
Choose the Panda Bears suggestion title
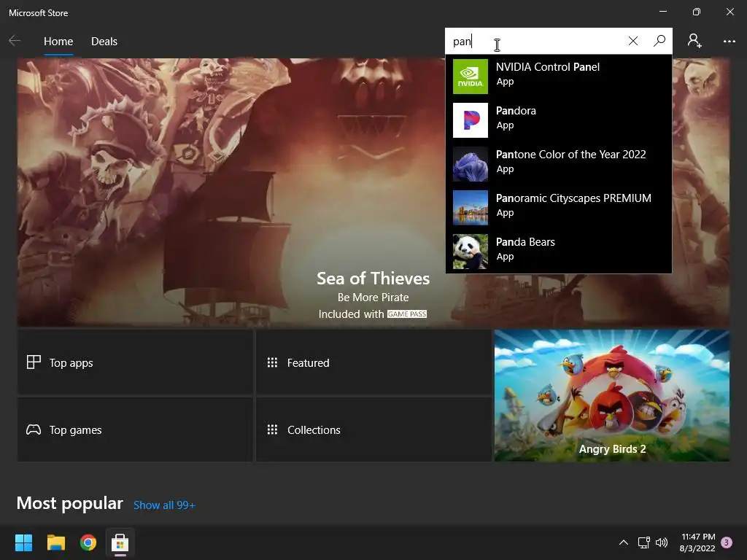click(x=525, y=242)
